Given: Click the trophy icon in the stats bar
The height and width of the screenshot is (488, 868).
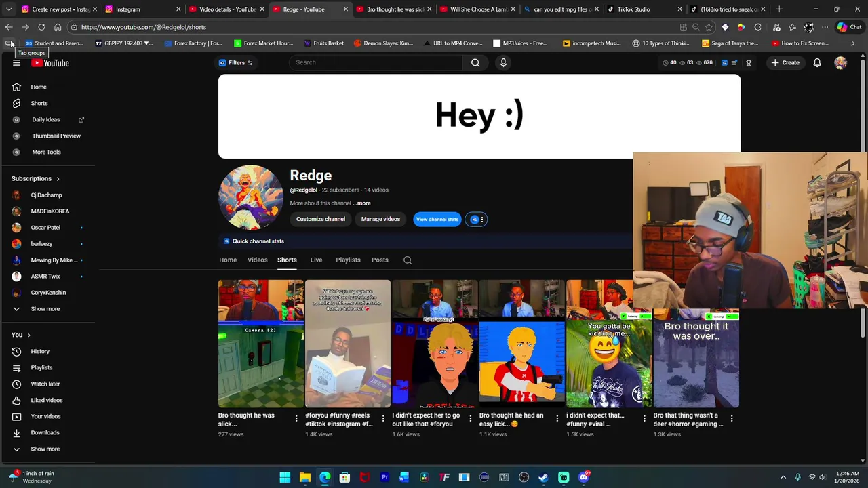Looking at the screenshot, I should (749, 62).
